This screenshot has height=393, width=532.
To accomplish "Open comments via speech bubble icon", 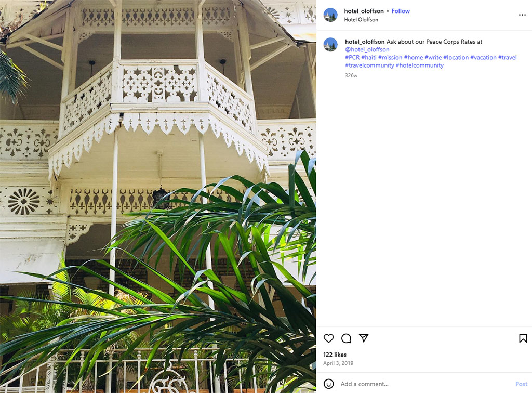I will [346, 338].
